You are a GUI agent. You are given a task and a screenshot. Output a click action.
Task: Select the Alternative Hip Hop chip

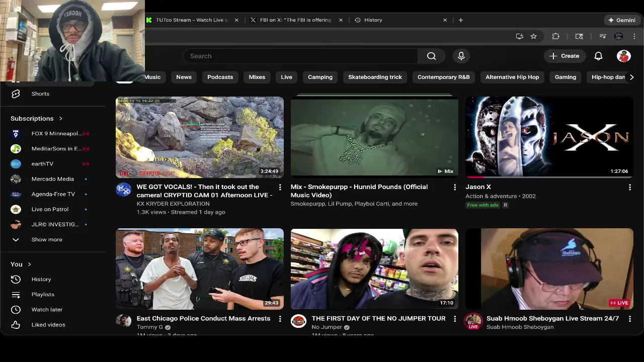[x=512, y=77]
